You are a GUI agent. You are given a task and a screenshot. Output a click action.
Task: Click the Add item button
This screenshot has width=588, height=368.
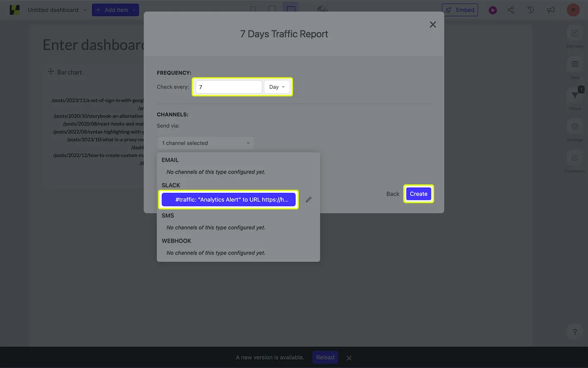pyautogui.click(x=115, y=10)
